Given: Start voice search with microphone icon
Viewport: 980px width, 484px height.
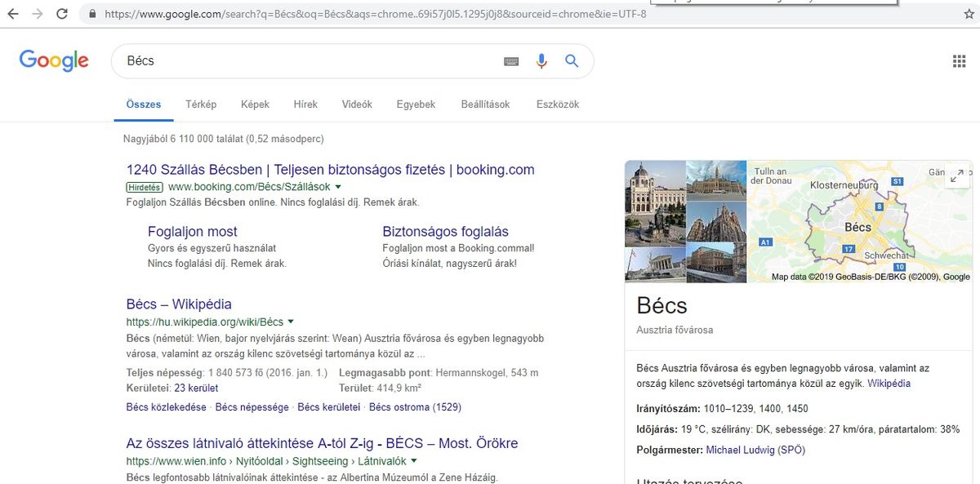Looking at the screenshot, I should click(x=541, y=61).
